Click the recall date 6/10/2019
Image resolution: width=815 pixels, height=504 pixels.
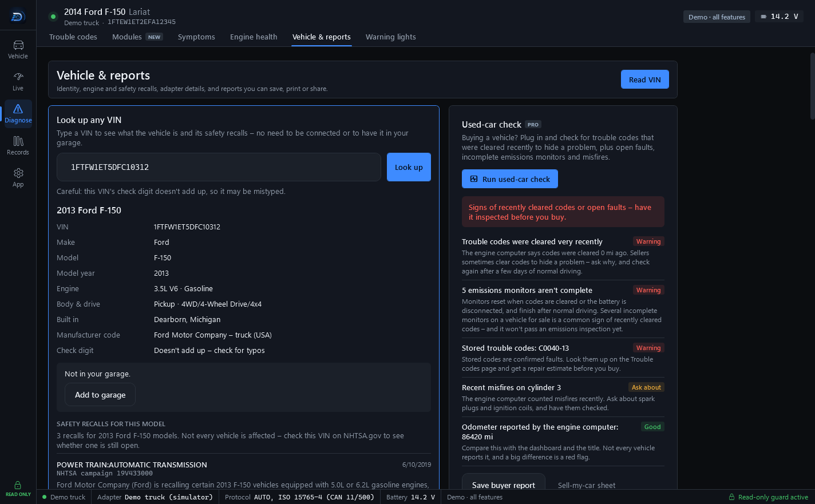click(x=417, y=465)
